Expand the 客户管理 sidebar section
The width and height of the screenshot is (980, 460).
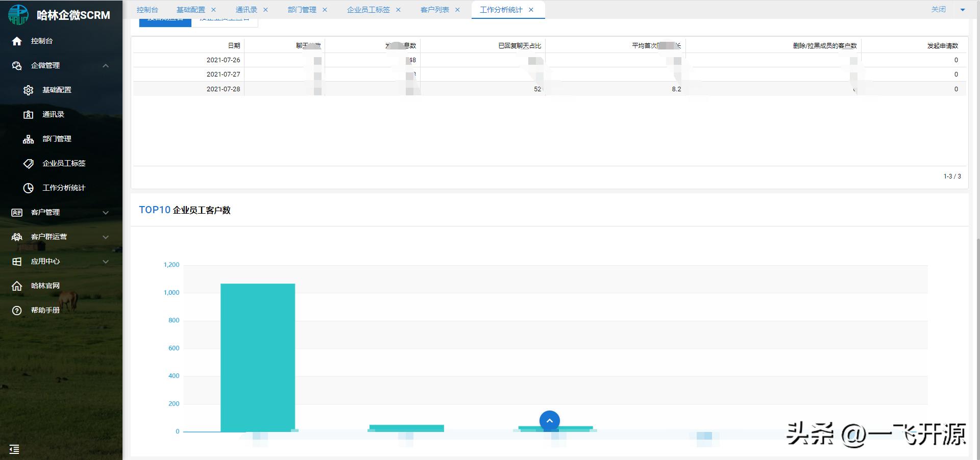tap(106, 213)
